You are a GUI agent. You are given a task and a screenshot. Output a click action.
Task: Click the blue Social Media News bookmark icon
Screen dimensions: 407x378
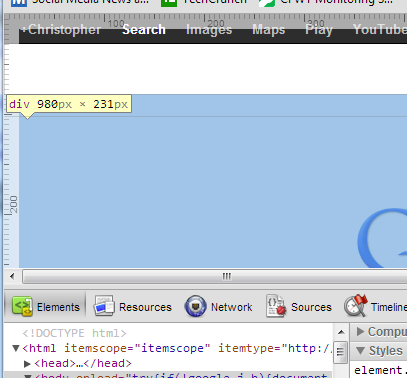point(19,3)
